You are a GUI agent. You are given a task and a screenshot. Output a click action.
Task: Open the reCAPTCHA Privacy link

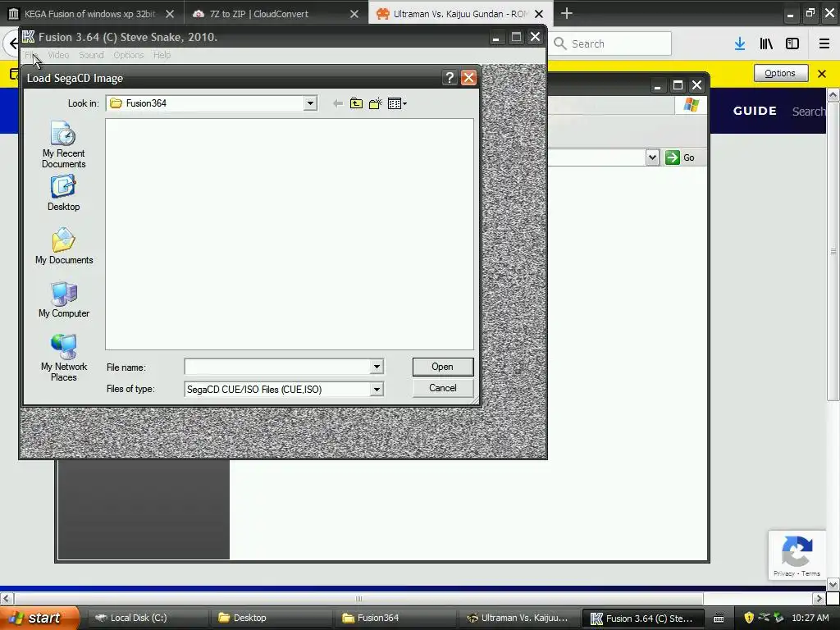(783, 573)
